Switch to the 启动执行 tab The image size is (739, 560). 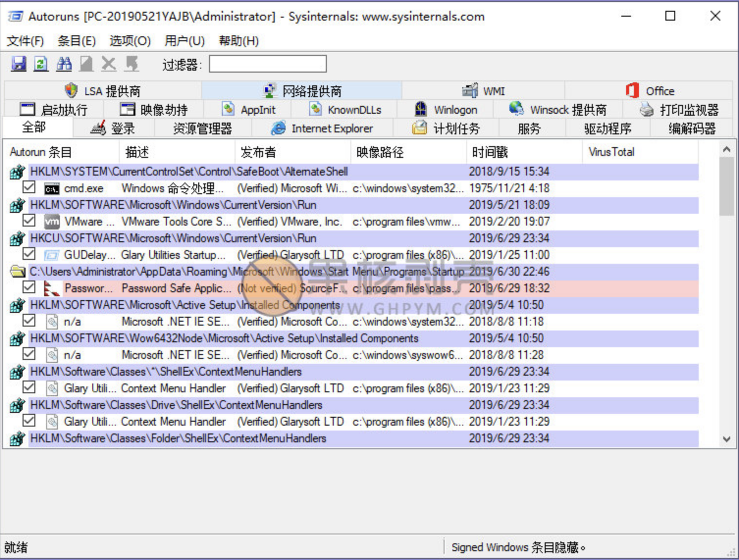pyautogui.click(x=54, y=109)
